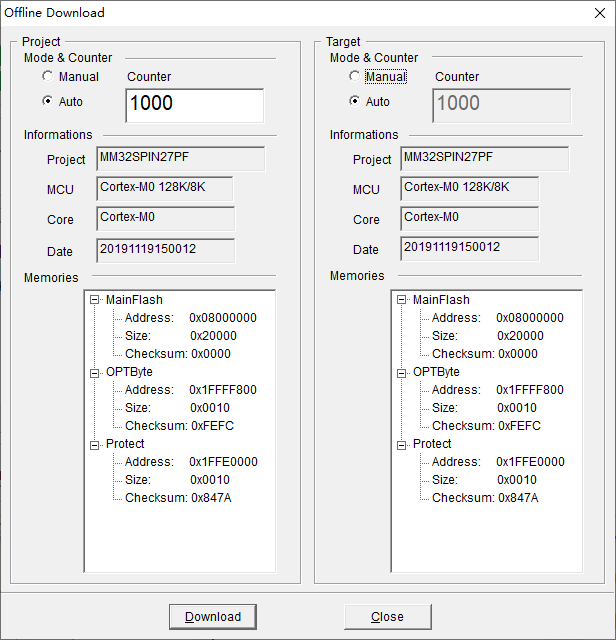Select Project MainFlash Checksum 0x0000 row
616x640 pixels.
178,354
